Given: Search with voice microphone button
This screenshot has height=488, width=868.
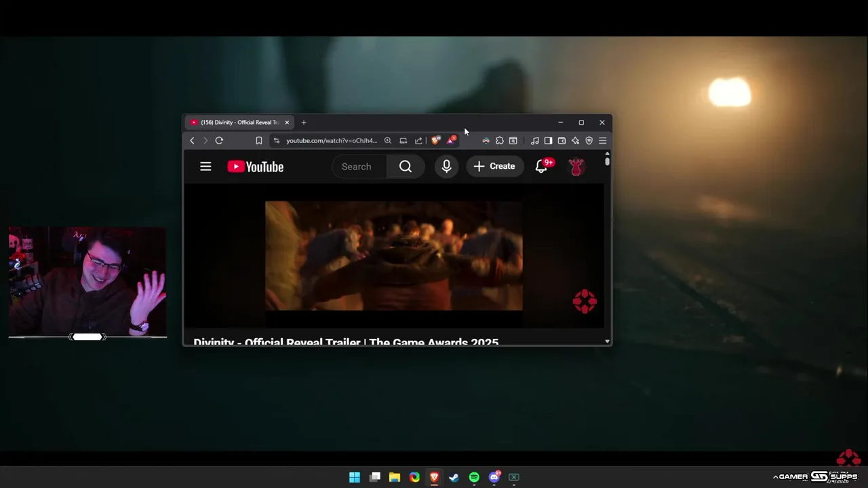Looking at the screenshot, I should [x=446, y=167].
